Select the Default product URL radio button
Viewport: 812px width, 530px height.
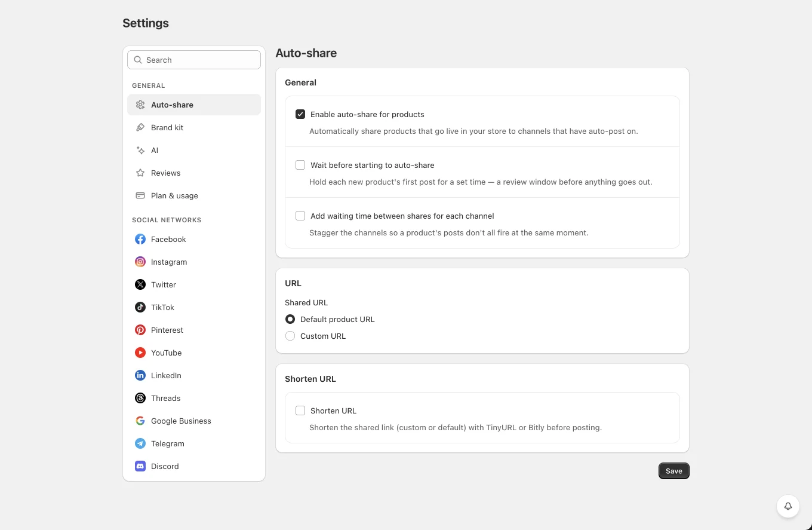click(x=290, y=319)
